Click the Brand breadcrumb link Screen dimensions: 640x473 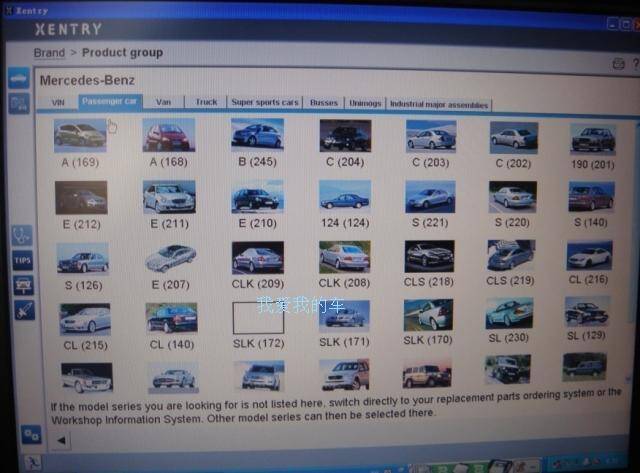click(49, 53)
